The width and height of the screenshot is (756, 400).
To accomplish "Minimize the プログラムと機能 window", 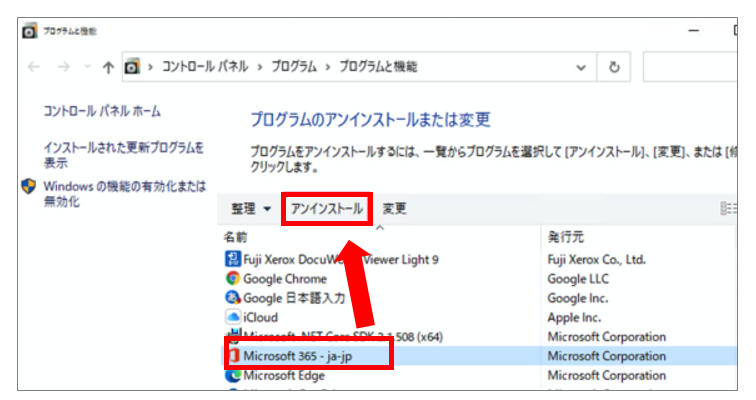I will 694,31.
